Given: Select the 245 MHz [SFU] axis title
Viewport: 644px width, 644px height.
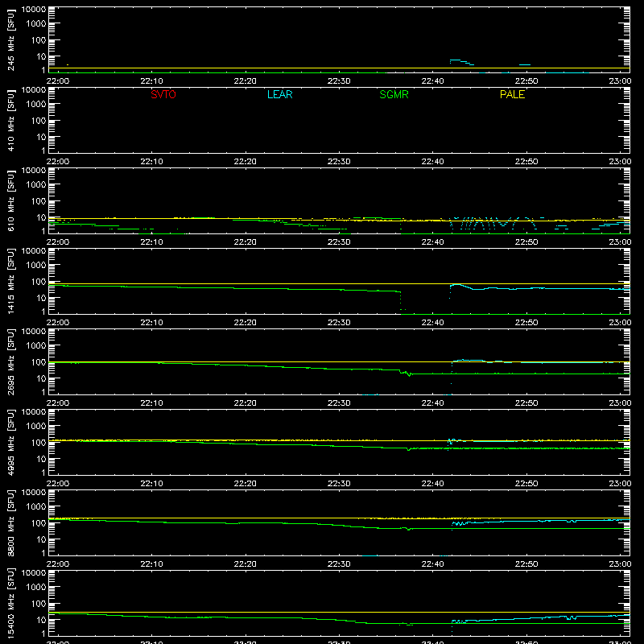Looking at the screenshot, I should coord(11,39).
